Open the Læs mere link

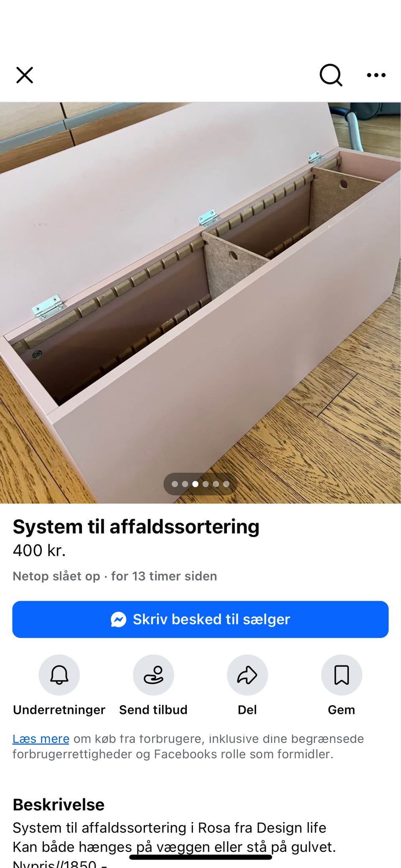(41, 739)
